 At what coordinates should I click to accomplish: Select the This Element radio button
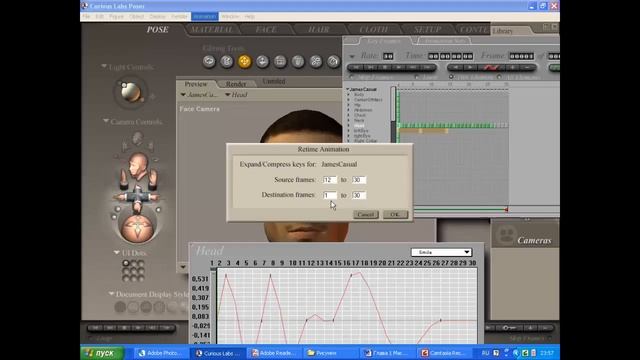(451, 77)
